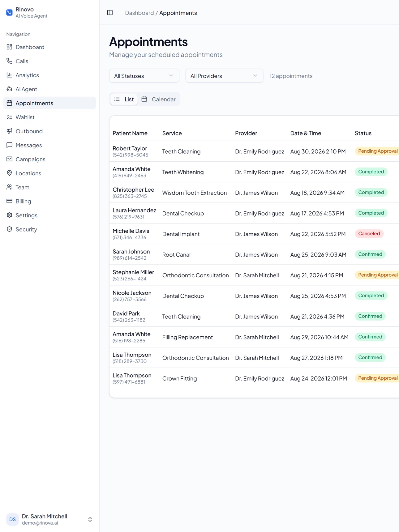Click the List view lines icon

[117, 99]
